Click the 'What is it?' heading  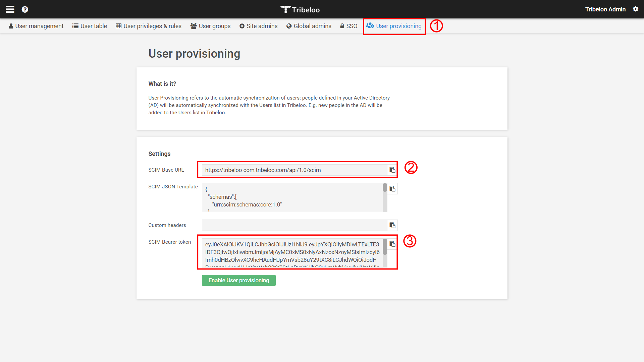tap(162, 84)
